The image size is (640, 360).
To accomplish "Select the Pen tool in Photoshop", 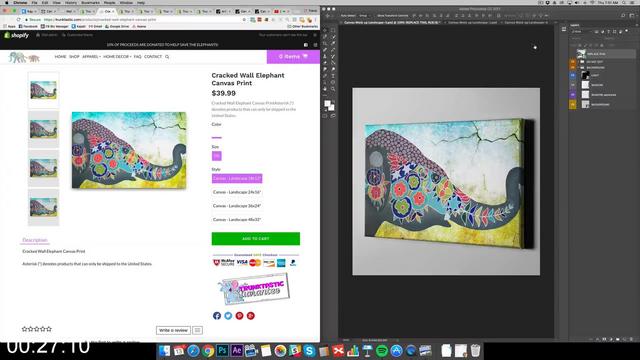I will coord(325,76).
